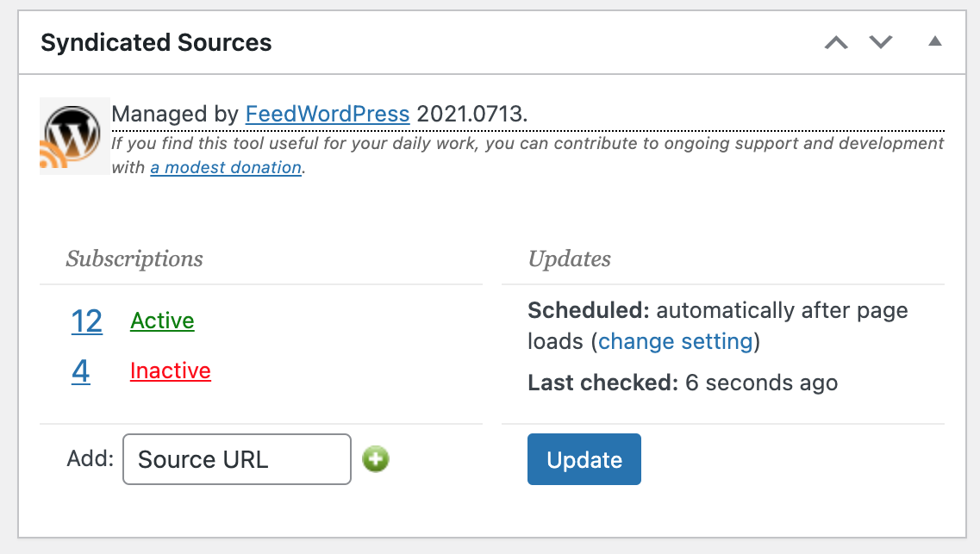Move the Syndicated Sources panel up
The height and width of the screenshot is (554, 980).
pos(836,42)
